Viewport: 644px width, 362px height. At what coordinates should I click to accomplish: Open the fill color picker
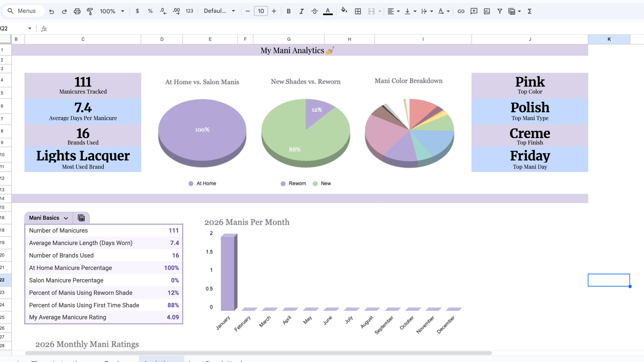tap(344, 11)
